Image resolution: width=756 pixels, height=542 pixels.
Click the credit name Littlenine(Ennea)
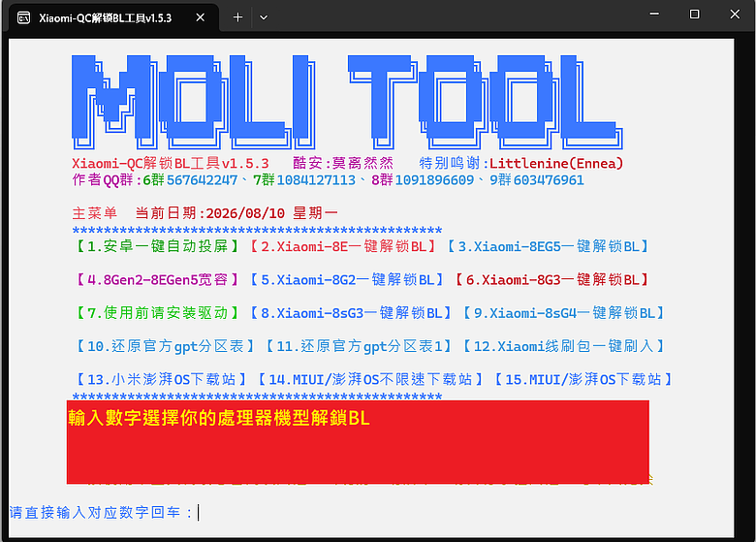(556, 164)
